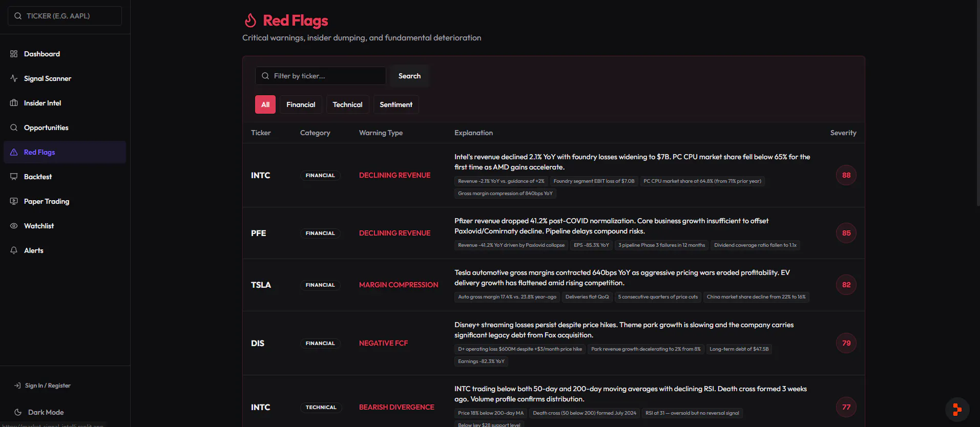
Task: Click the 'EPS -85.3% YoY' tag
Action: tap(591, 245)
